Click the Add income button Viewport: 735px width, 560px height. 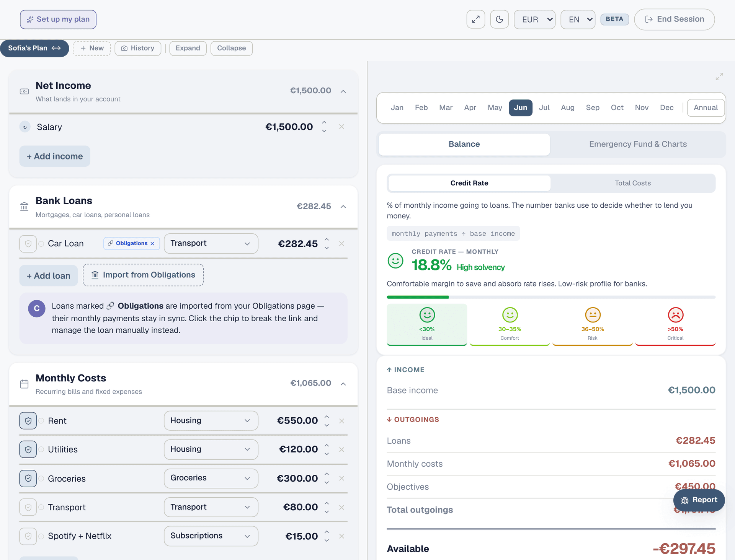[x=55, y=156]
